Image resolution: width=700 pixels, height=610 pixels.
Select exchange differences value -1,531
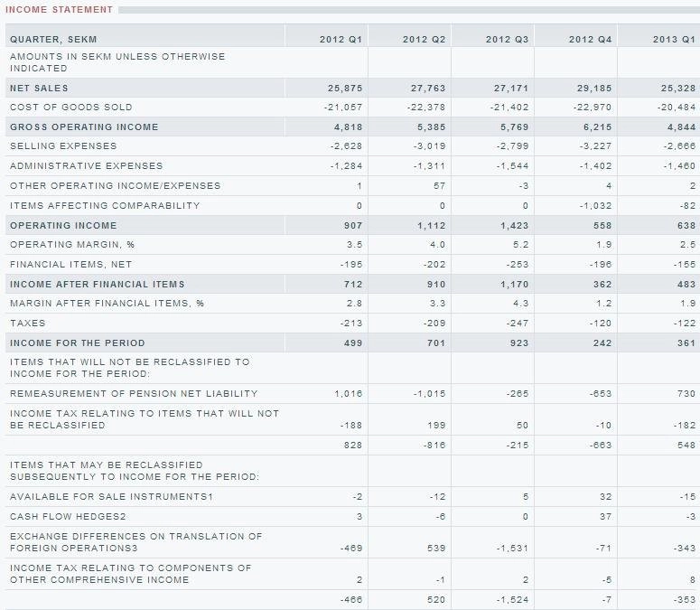click(512, 548)
